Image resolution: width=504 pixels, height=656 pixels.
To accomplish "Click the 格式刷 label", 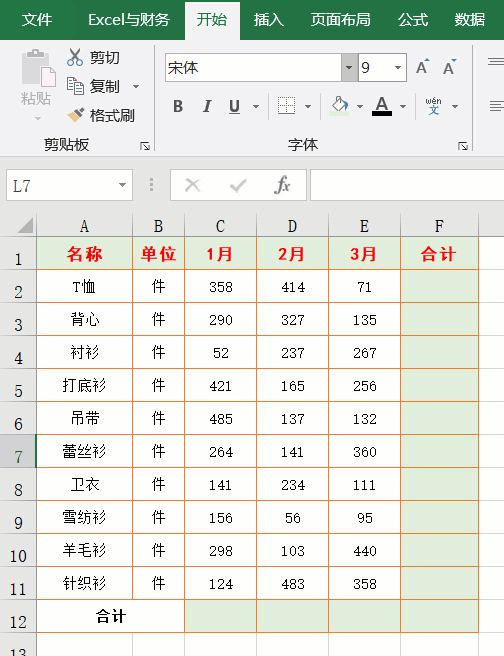I will [112, 115].
